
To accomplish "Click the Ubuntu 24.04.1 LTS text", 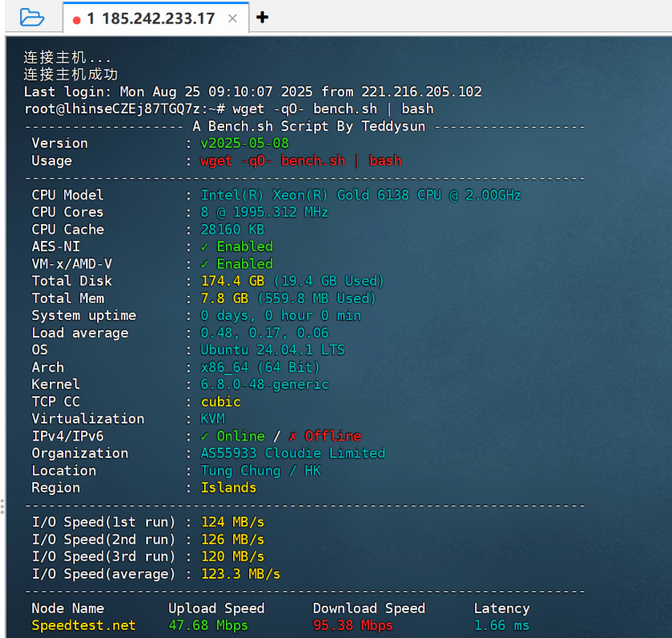I will tap(272, 350).
